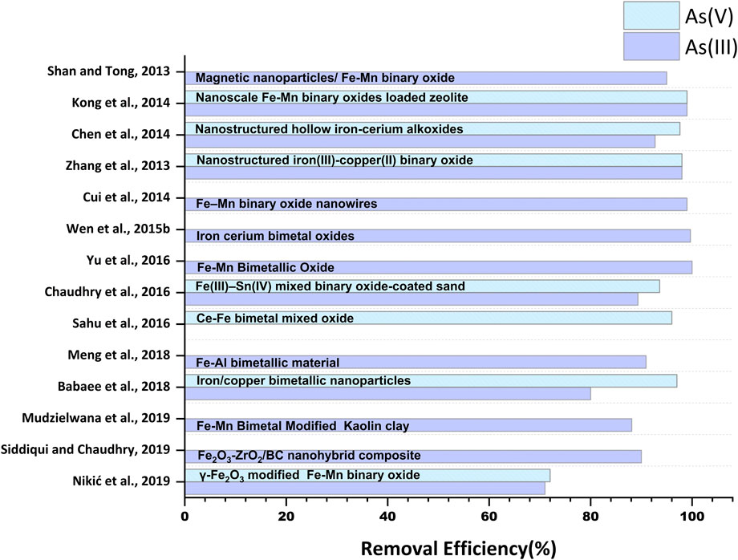The image size is (738, 560).
Task: Click the x-axis tick label '100'
Action: click(x=692, y=516)
